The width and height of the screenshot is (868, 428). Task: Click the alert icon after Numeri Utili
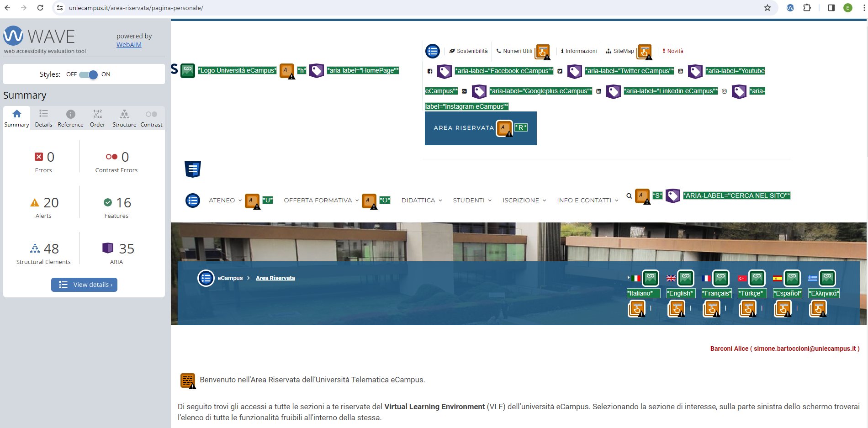543,52
